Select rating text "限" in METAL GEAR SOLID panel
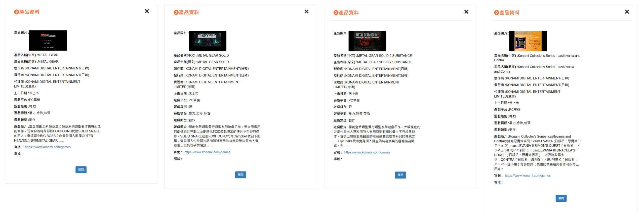The height and width of the screenshot is (218, 644). pyautogui.click(x=190, y=107)
